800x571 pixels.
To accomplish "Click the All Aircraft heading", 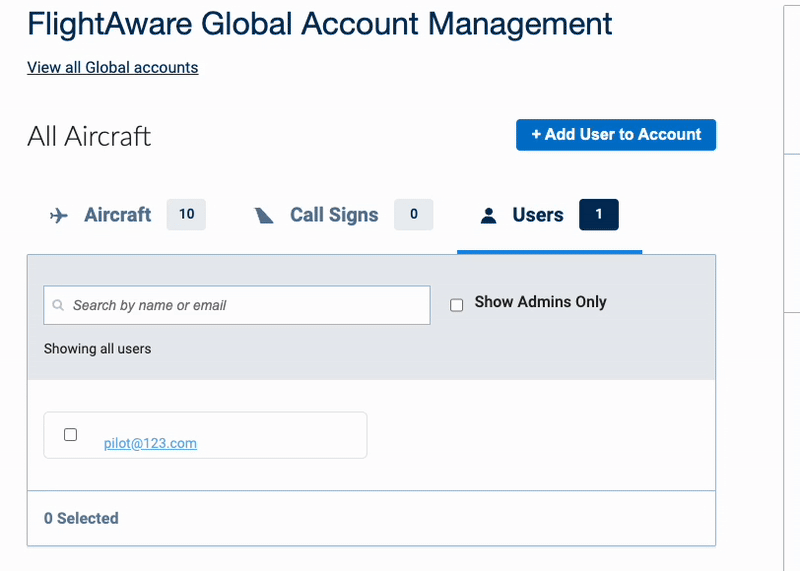I will (x=89, y=136).
